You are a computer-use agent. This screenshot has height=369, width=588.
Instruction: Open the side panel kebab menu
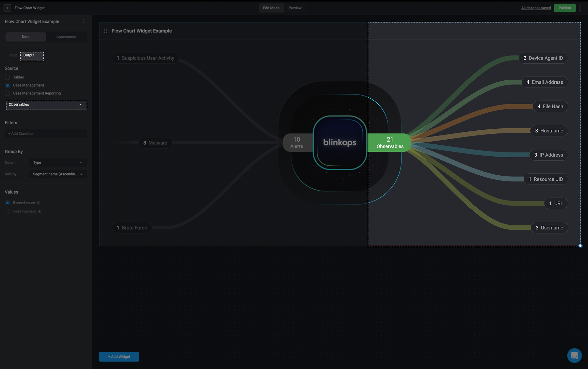[84, 21]
